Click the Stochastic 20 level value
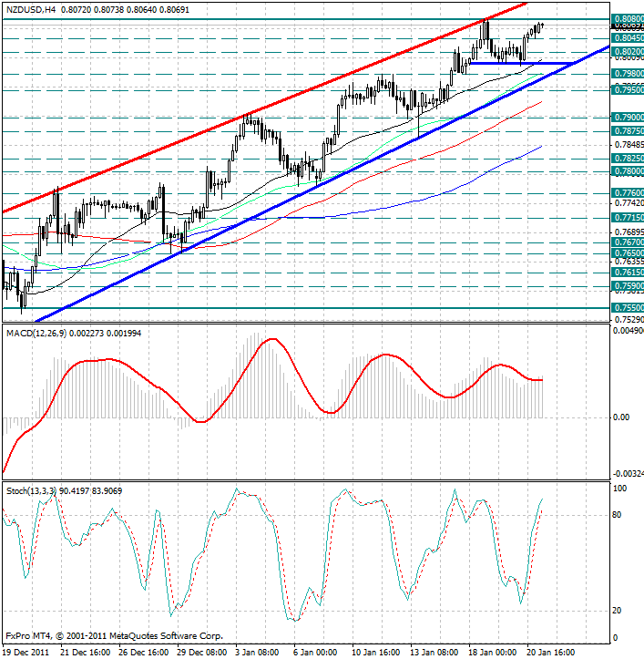The height and width of the screenshot is (659, 644). (x=617, y=611)
